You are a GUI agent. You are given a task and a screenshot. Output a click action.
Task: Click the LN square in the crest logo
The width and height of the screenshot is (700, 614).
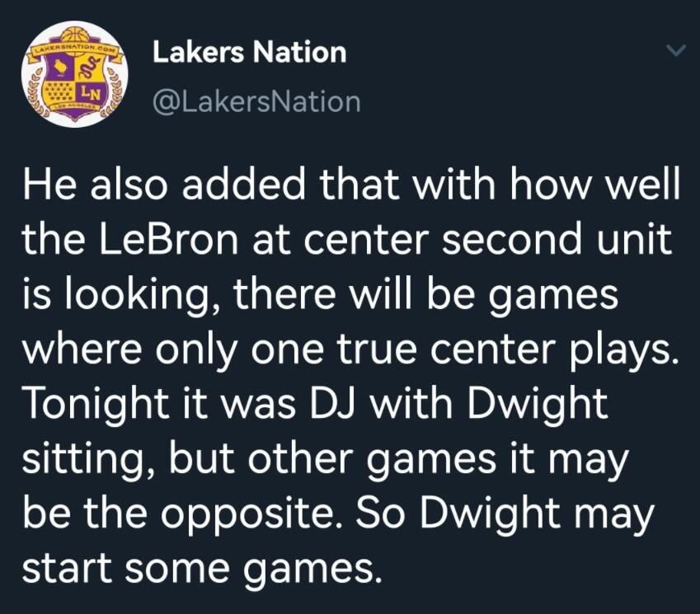(x=90, y=93)
